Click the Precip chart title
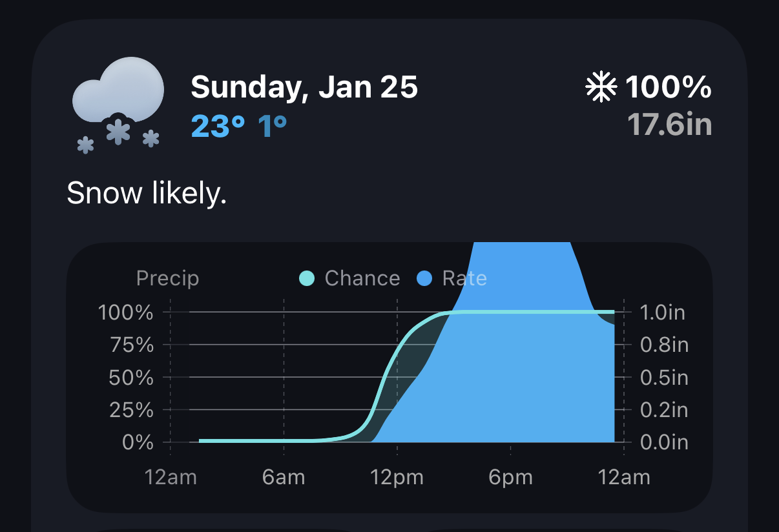779x532 pixels. pos(167,279)
